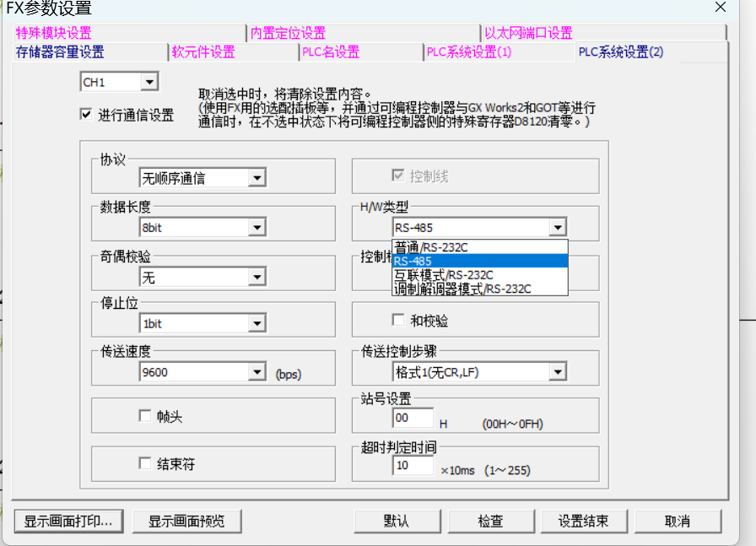Image resolution: width=756 pixels, height=546 pixels.
Task: Choose 普通/RS-232C from the H/W类型 list
Action: [x=431, y=247]
